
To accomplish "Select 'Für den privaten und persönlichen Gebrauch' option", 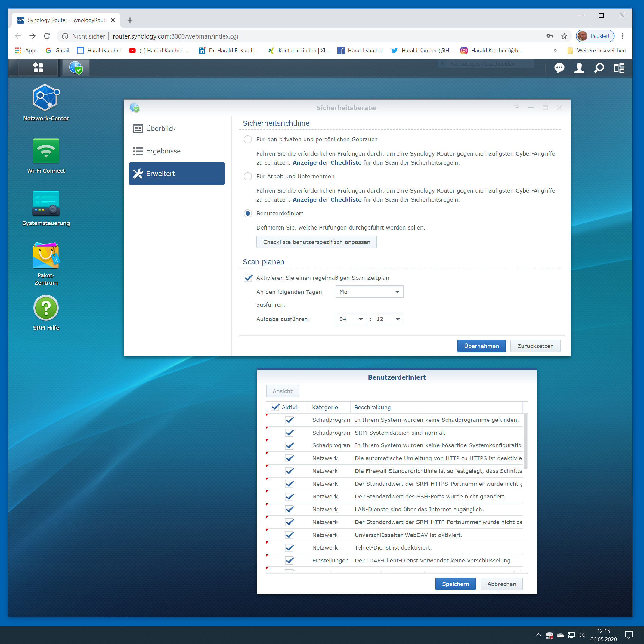I will [248, 139].
